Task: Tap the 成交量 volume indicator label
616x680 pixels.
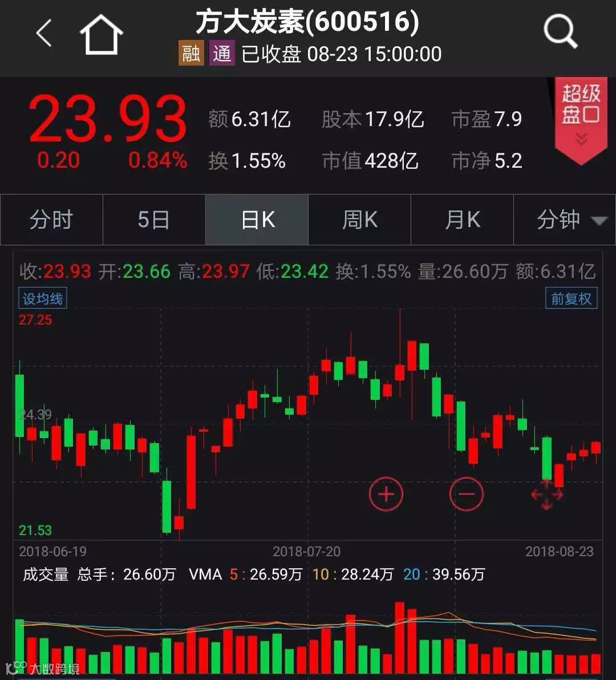Action: (46, 574)
